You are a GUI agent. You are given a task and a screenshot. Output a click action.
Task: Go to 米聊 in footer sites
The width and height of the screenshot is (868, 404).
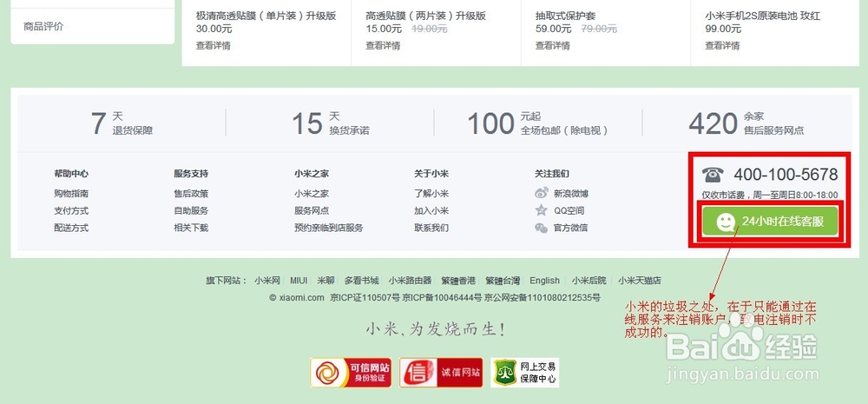click(x=326, y=281)
